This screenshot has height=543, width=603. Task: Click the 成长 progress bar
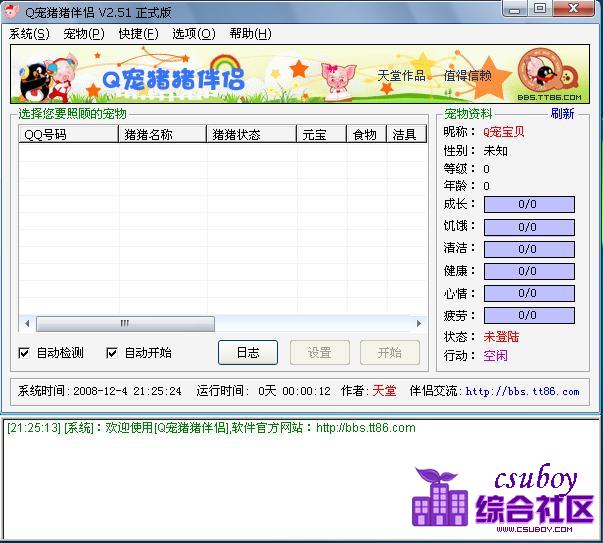[527, 205]
